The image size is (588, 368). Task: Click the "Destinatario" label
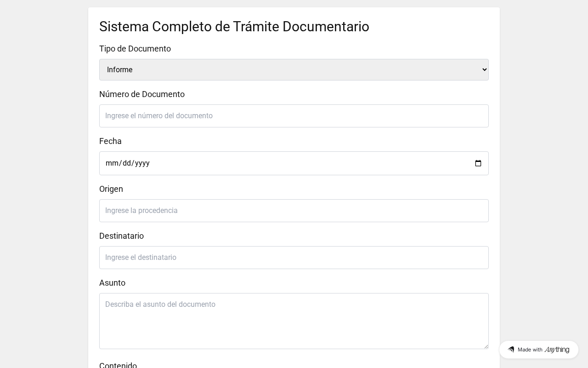coord(121,236)
